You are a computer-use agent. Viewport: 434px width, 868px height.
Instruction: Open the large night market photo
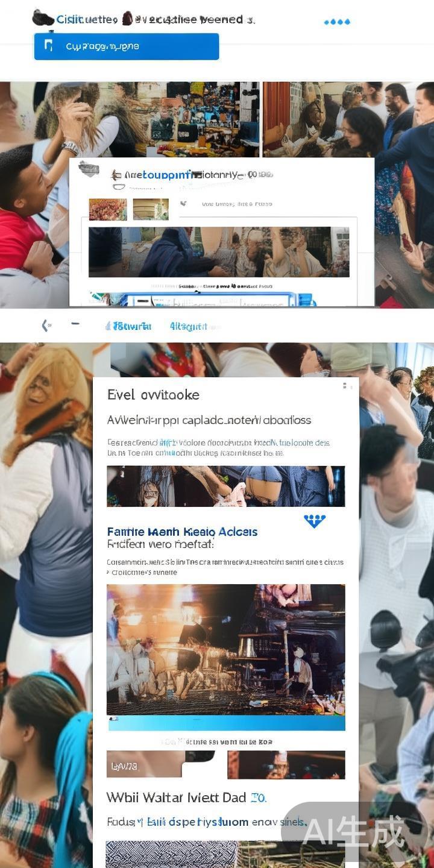(x=226, y=649)
